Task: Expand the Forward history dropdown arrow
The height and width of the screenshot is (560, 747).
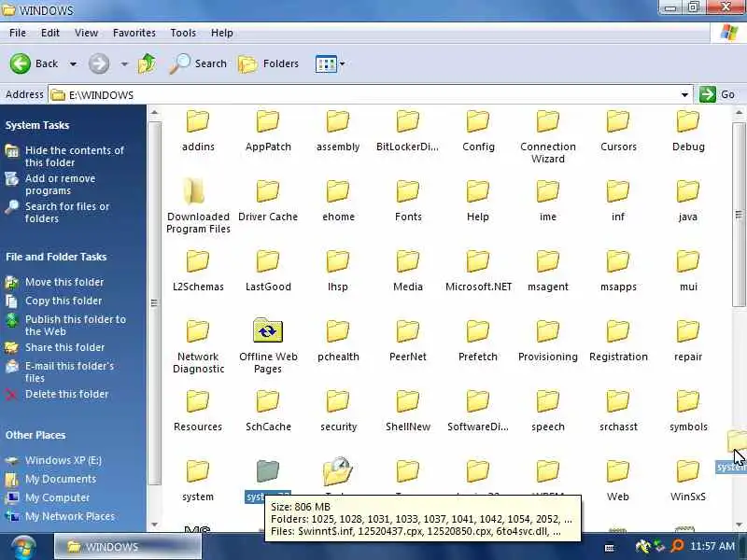Action: 124,63
